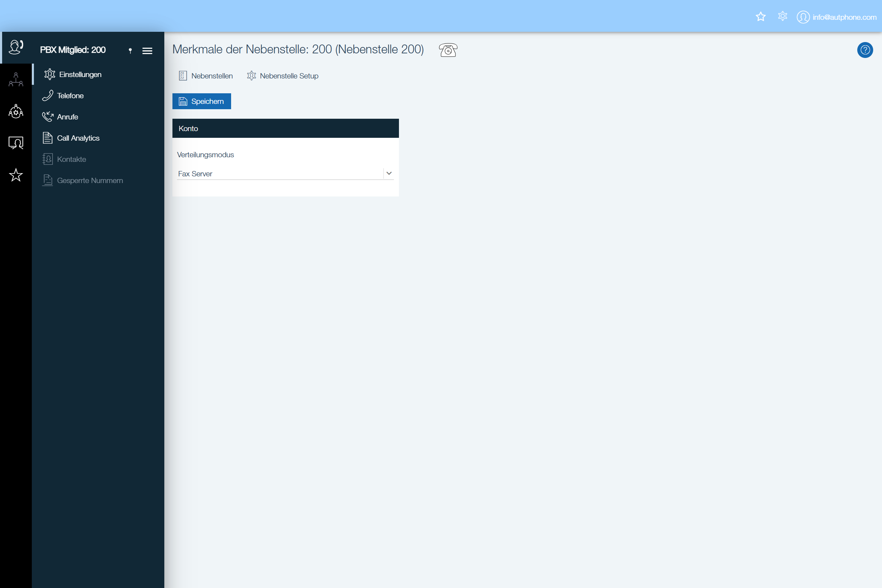Open the group settings sidebar icon
The height and width of the screenshot is (588, 882).
point(16,111)
